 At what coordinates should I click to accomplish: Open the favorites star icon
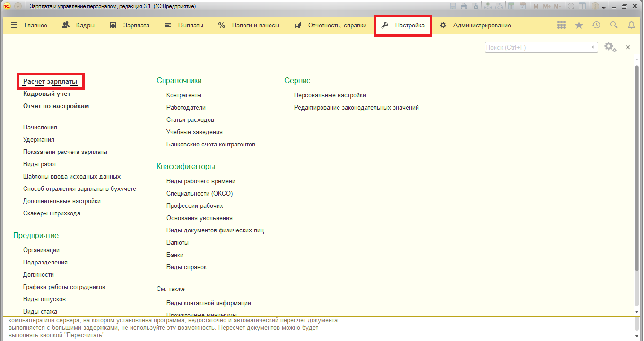[579, 26]
